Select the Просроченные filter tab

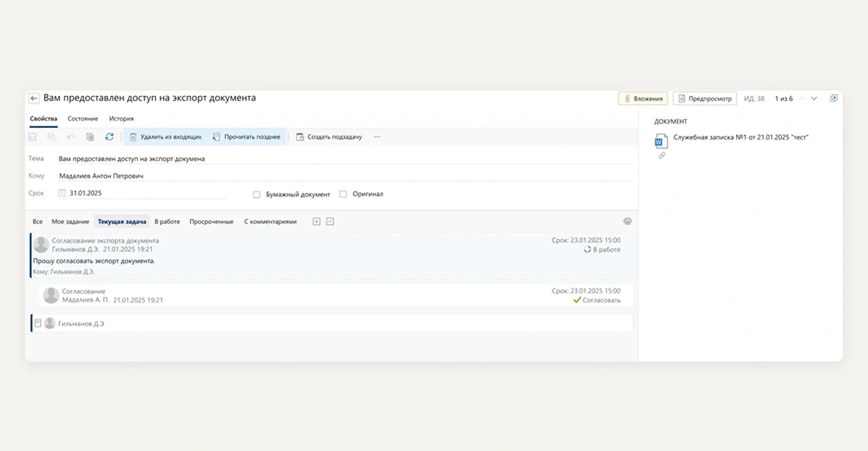(x=211, y=221)
